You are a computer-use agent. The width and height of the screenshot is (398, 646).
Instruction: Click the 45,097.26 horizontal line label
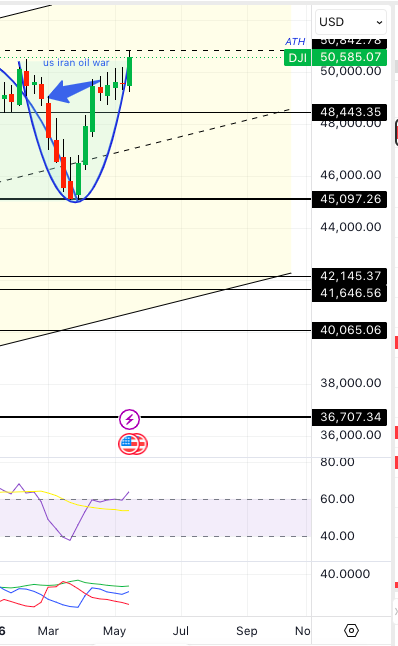point(349,199)
